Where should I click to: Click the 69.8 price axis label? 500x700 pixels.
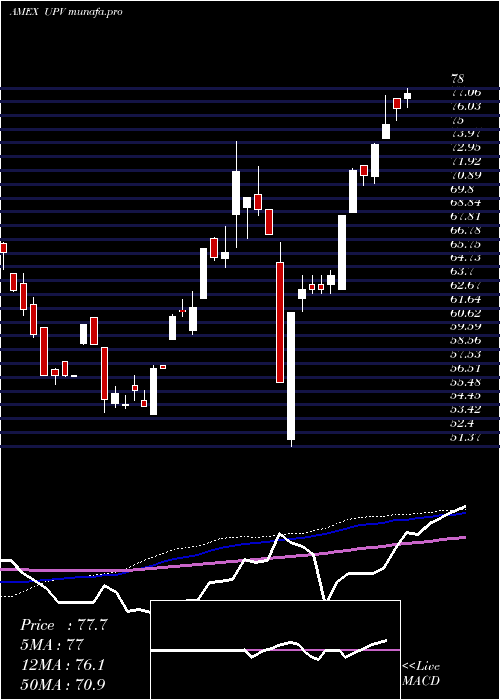[462, 189]
